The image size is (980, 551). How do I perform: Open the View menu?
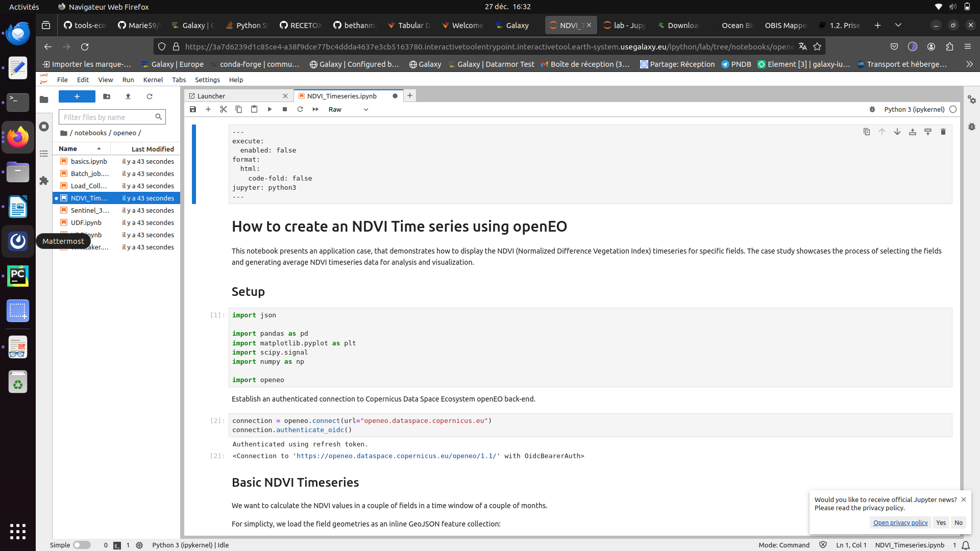point(105,80)
